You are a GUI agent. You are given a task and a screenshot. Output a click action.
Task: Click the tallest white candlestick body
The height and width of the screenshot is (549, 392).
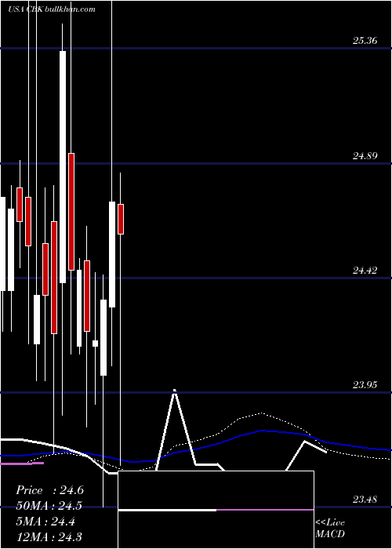click(x=63, y=167)
